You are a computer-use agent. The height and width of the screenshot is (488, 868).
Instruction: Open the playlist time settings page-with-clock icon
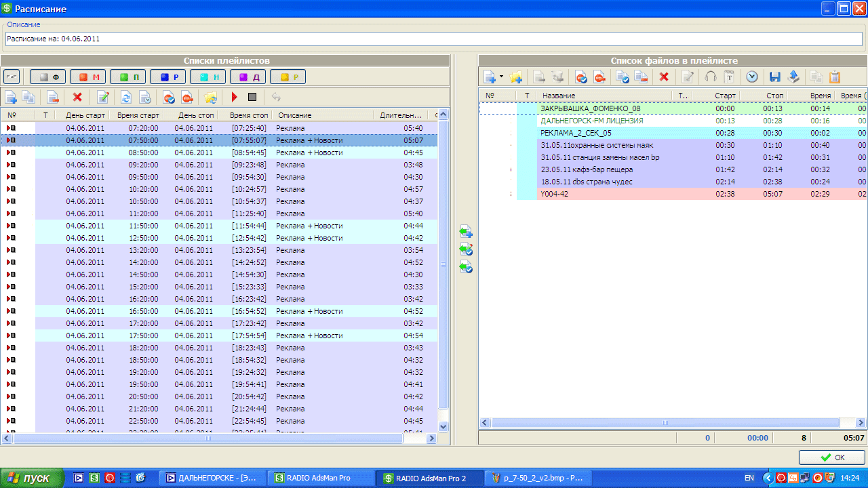click(x=144, y=97)
